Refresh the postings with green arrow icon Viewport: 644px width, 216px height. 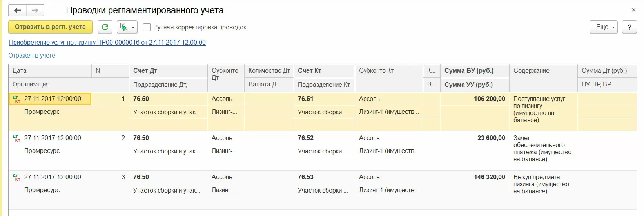coord(105,27)
